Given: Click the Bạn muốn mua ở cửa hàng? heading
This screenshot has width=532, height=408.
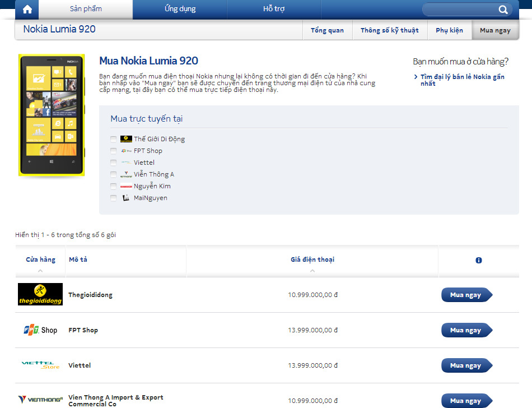Looking at the screenshot, I should coord(460,62).
